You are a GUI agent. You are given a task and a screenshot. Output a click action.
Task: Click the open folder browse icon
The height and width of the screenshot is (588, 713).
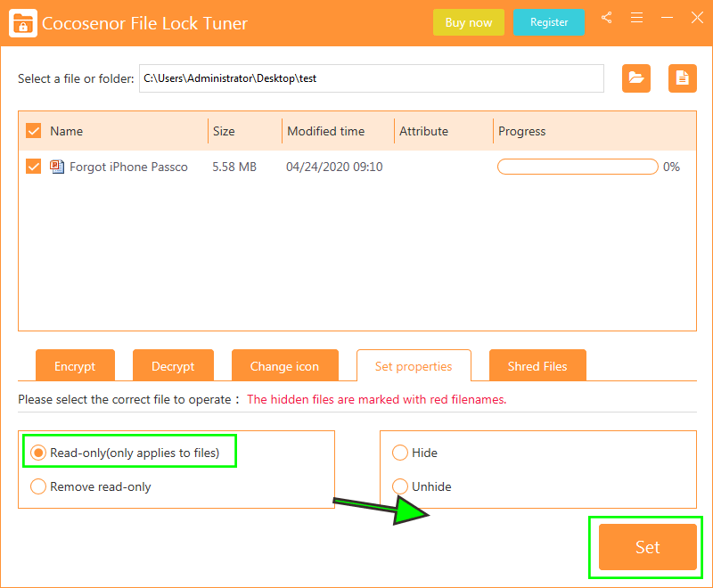(636, 78)
